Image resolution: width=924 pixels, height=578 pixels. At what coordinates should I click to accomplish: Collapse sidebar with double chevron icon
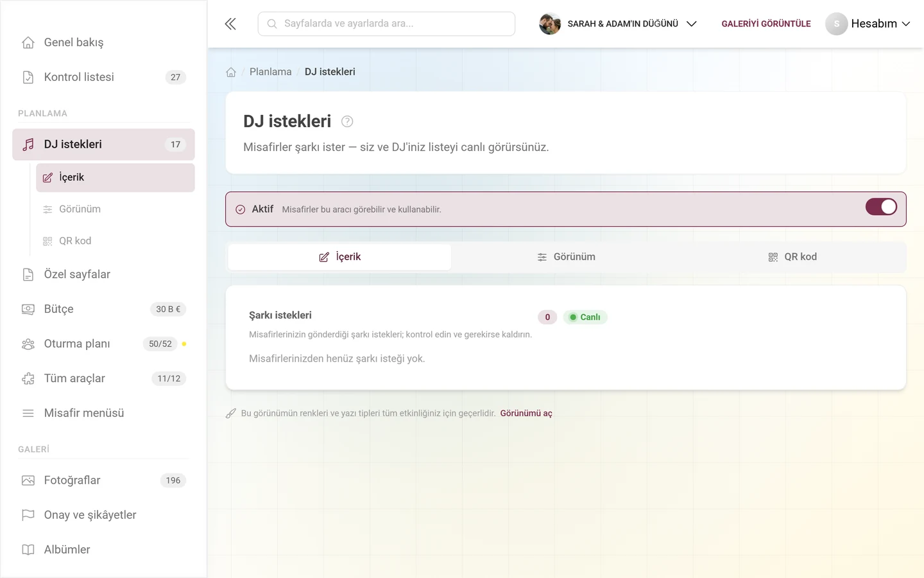(x=230, y=24)
